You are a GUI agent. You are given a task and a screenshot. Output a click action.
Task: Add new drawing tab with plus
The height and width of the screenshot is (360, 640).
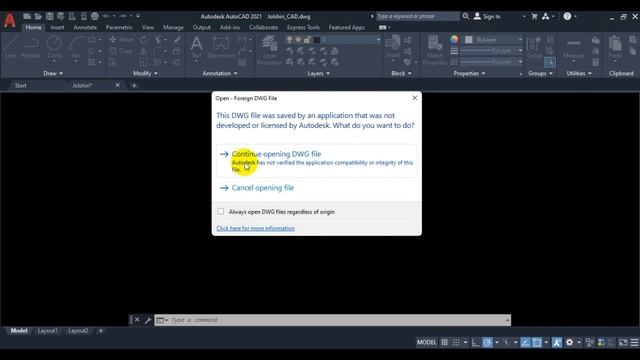[134, 85]
